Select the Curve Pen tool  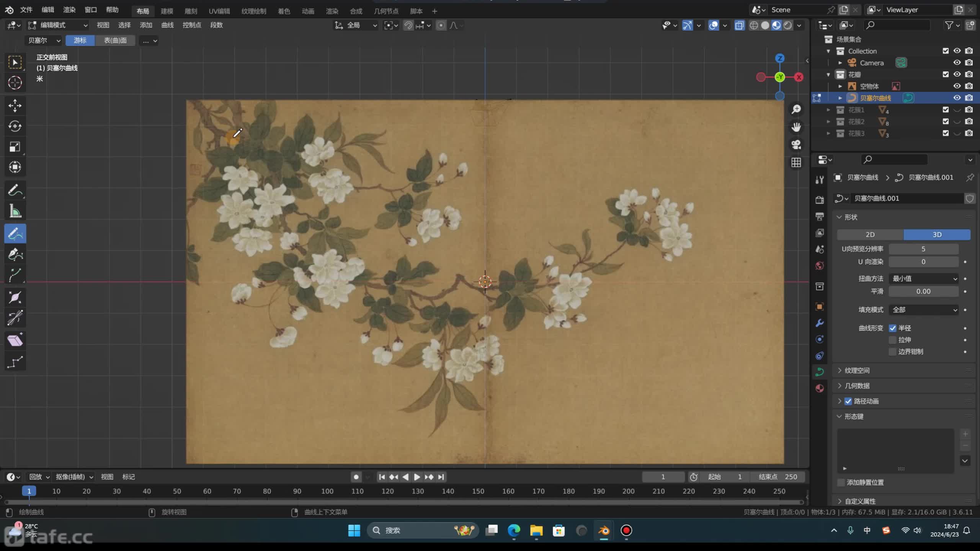15,254
